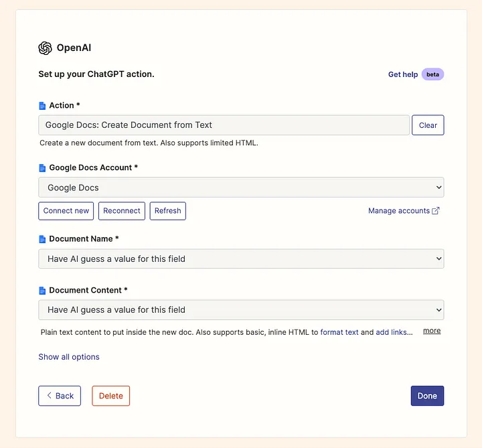Go Back to the previous step
482x448 pixels.
[x=60, y=396]
